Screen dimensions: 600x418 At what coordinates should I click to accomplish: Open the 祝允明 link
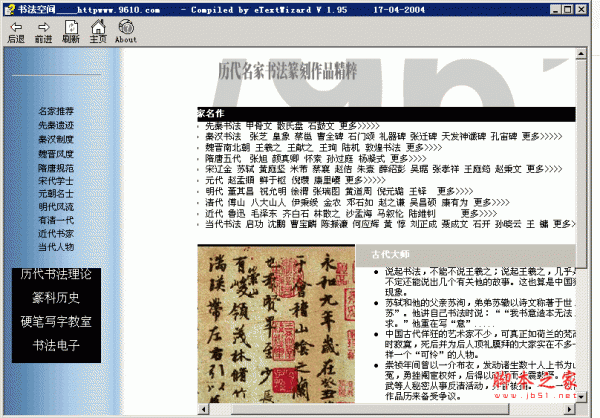click(273, 191)
